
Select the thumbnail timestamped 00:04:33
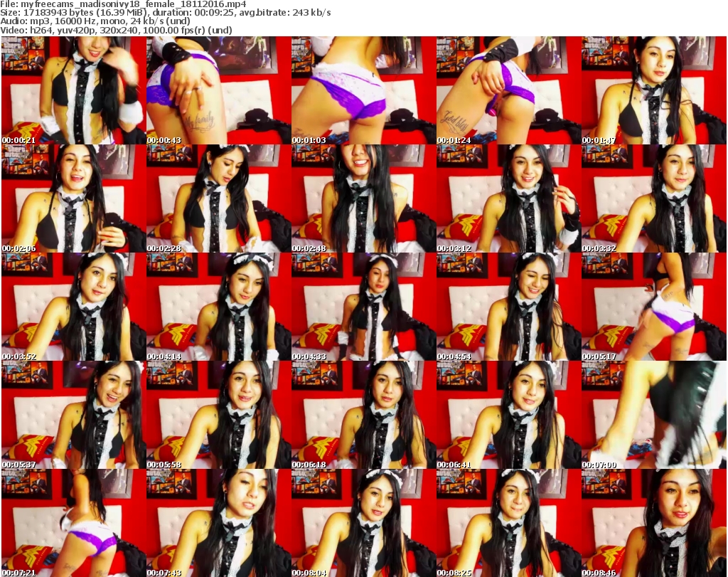363,307
